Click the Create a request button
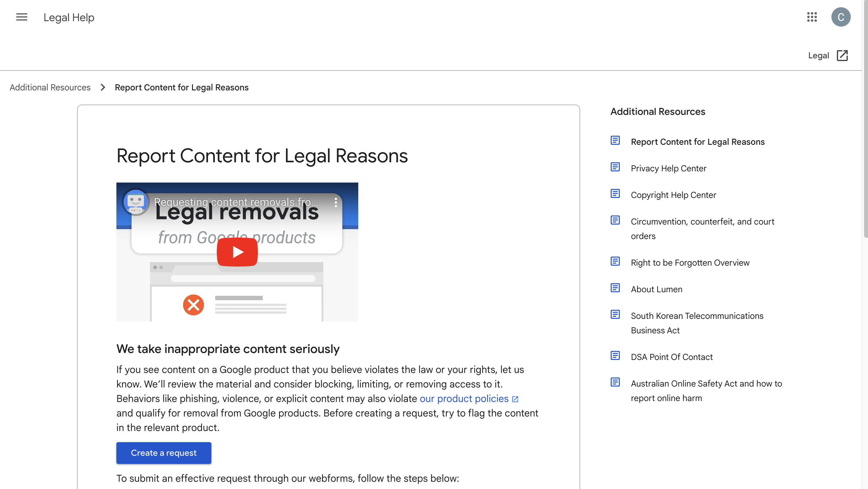The height and width of the screenshot is (489, 868). click(163, 453)
